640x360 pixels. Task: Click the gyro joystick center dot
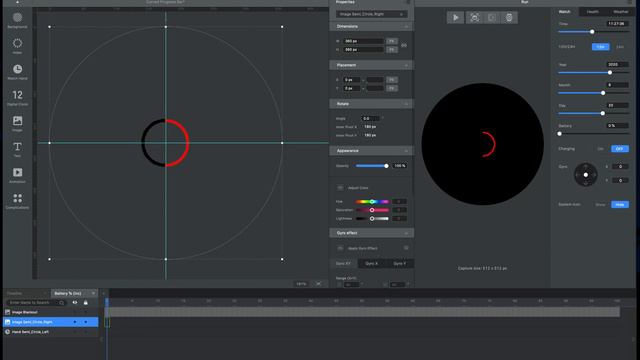586,175
